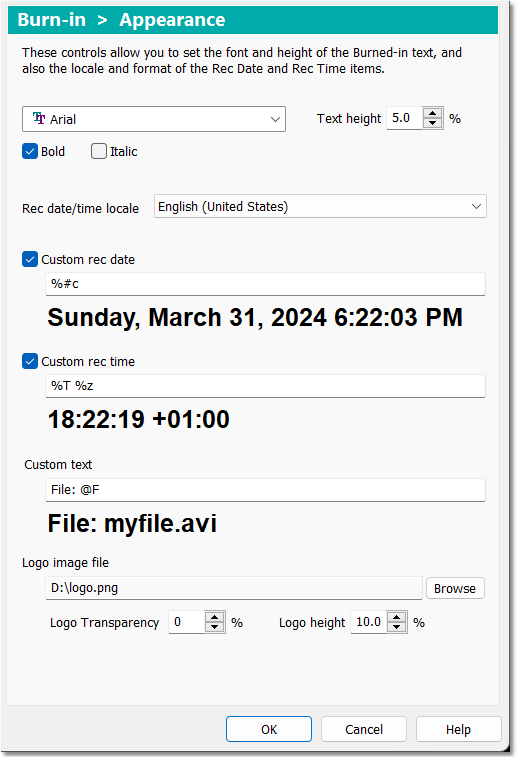Viewport: 517px width, 759px height.
Task: Open the Arial font dropdown
Action: (x=154, y=119)
